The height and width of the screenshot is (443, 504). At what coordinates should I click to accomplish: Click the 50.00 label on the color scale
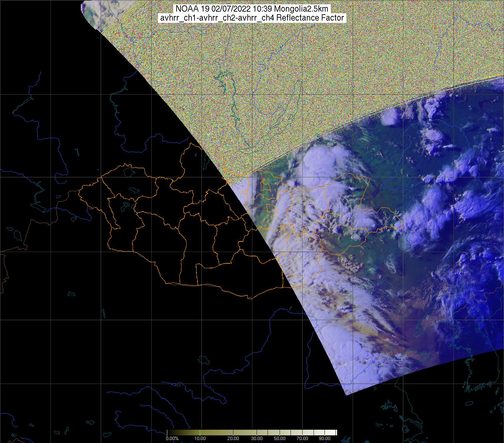tap(280, 439)
